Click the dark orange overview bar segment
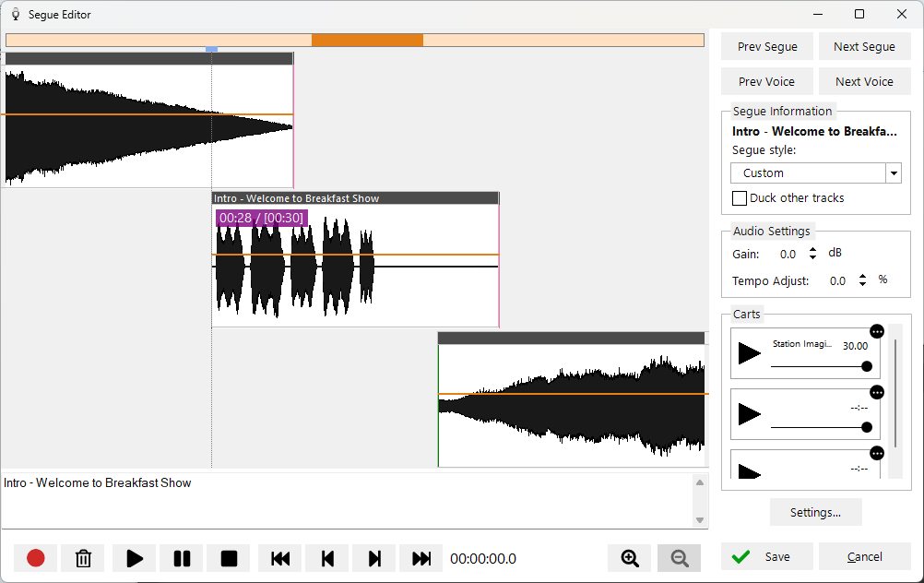This screenshot has height=583, width=924. click(367, 40)
